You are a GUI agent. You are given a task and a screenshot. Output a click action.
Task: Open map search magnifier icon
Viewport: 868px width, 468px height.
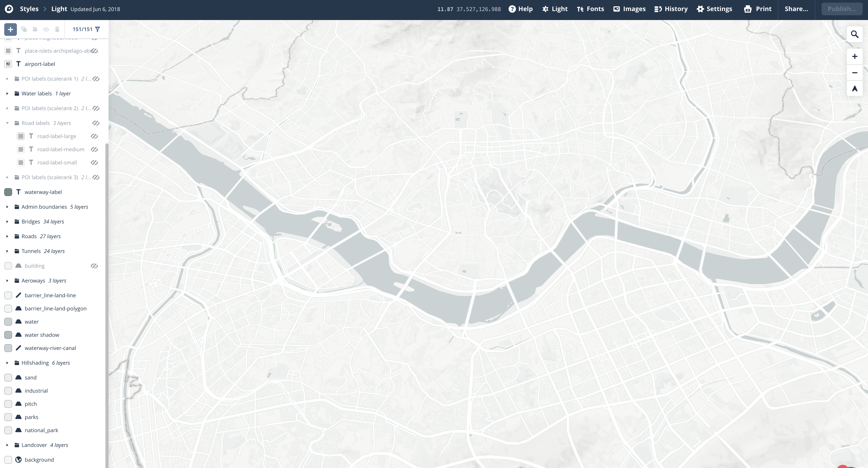855,34
